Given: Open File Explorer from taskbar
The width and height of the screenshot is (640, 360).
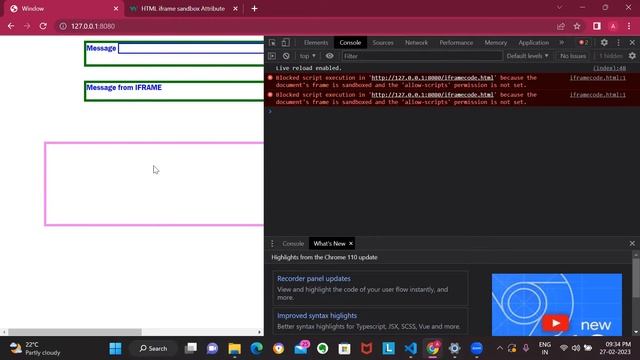Looking at the screenshot, I should 235,349.
